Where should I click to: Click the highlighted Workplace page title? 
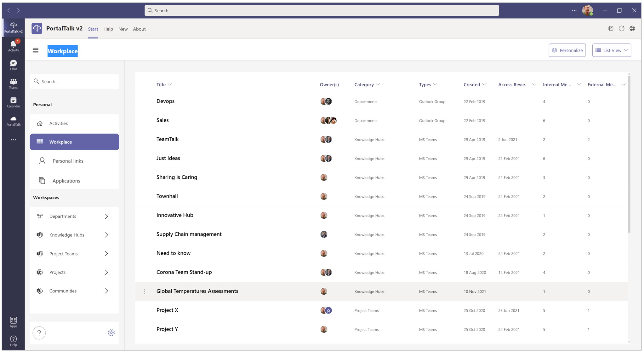click(63, 51)
